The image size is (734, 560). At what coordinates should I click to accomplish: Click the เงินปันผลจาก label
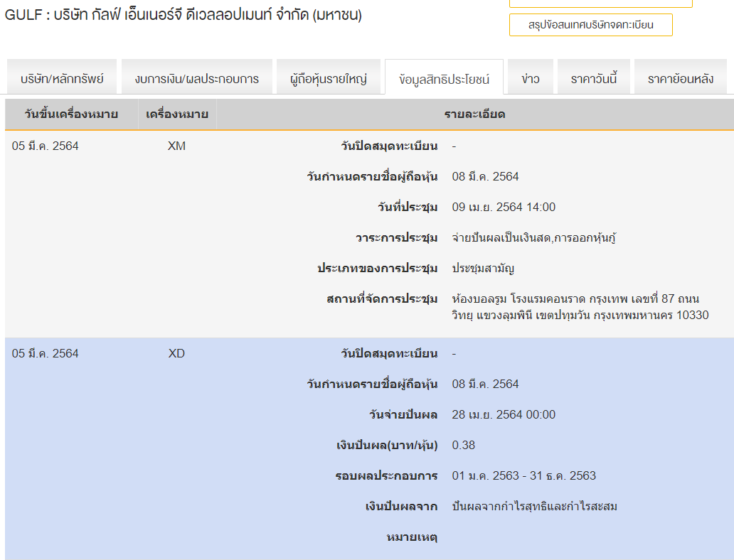click(x=402, y=506)
